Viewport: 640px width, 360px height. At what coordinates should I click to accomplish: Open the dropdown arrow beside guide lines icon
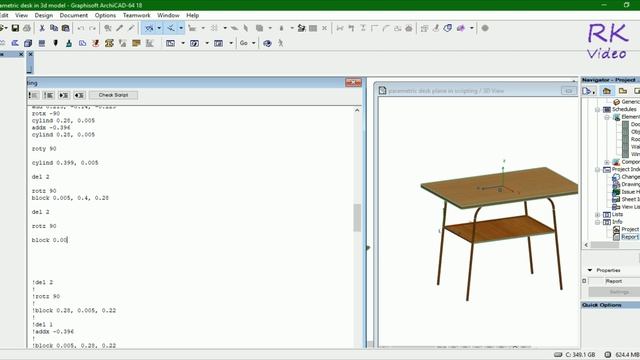tap(159, 28)
